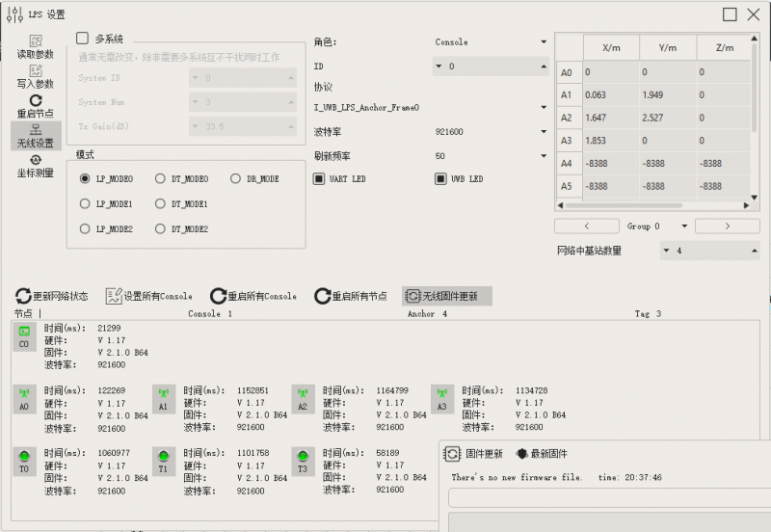The image size is (771, 532).
Task: Select the A2 anchor node icon
Action: tap(303, 399)
